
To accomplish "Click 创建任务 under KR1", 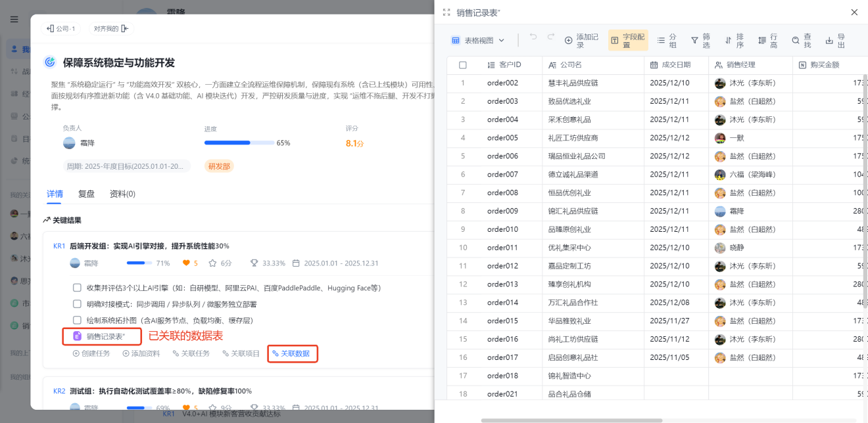I will [x=91, y=353].
